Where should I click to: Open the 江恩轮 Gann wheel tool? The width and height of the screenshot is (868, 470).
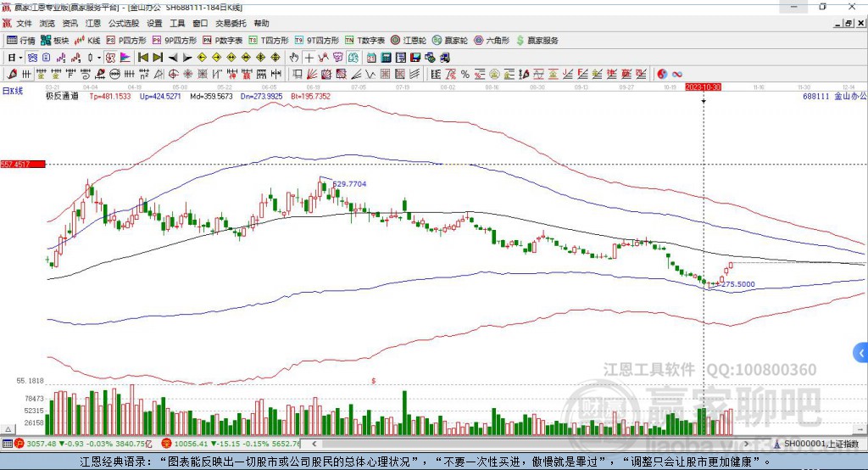[x=409, y=41]
